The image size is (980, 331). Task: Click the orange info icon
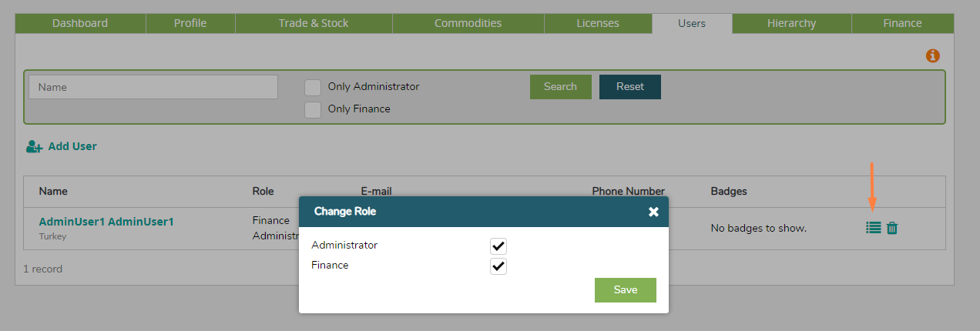tap(933, 56)
